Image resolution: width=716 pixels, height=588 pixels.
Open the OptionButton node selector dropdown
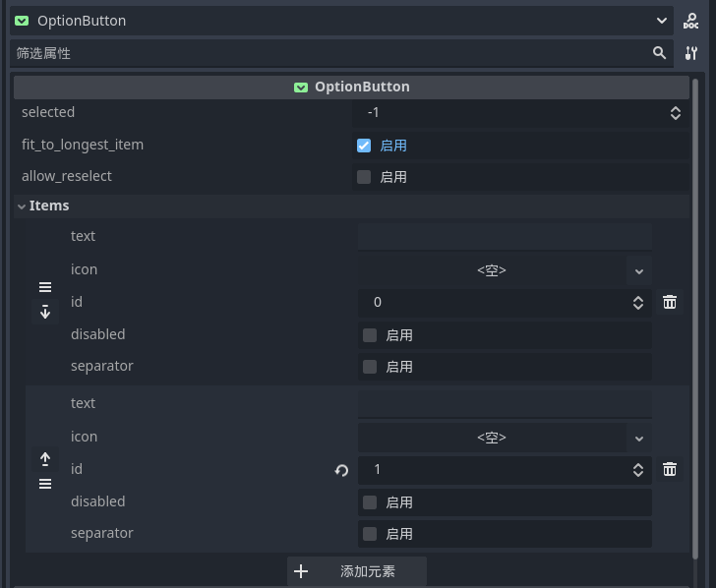click(661, 21)
